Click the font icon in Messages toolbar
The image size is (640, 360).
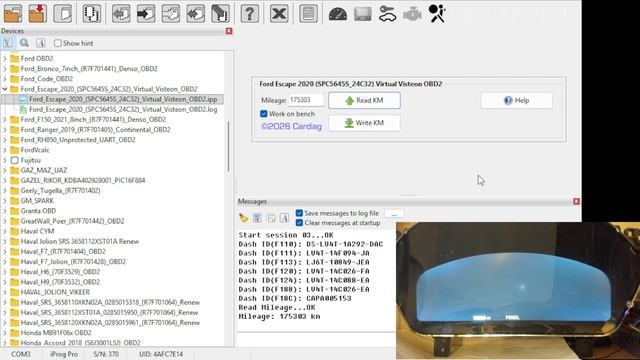(x=284, y=218)
